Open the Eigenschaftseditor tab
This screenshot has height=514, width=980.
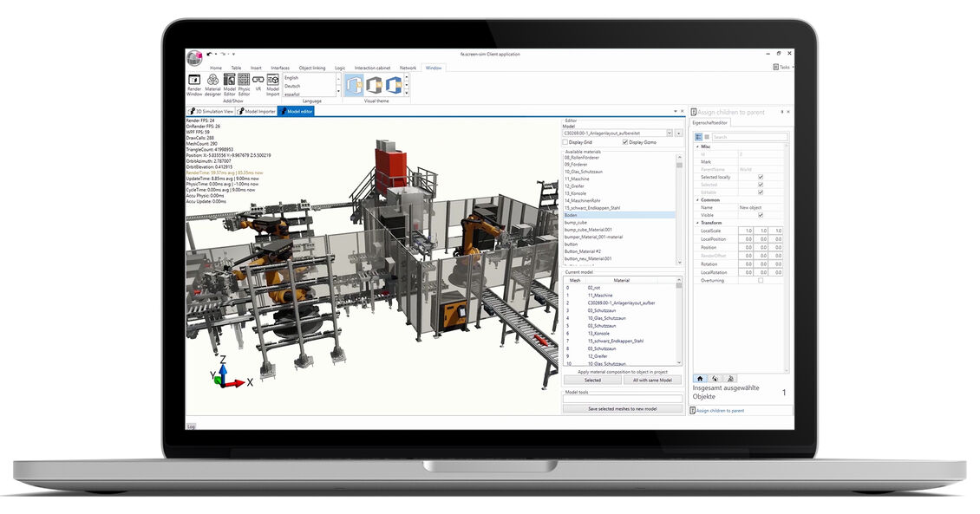pyautogui.click(x=710, y=123)
